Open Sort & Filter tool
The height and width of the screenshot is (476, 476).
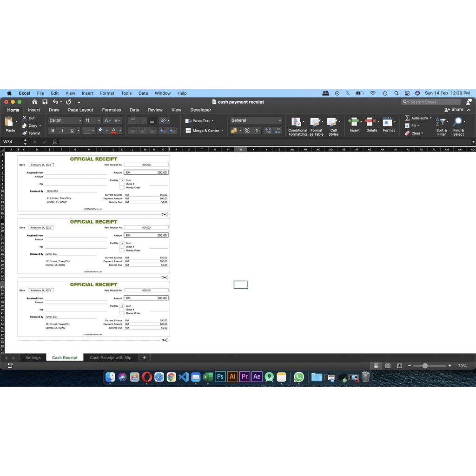pyautogui.click(x=442, y=126)
